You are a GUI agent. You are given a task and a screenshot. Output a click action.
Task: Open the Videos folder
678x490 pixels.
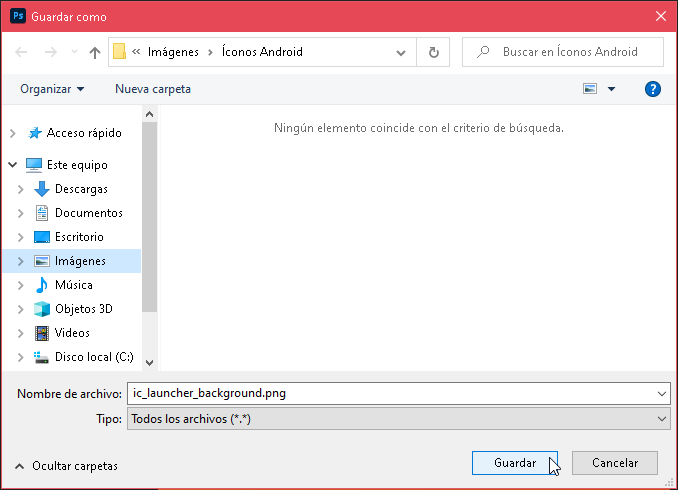[x=72, y=333]
